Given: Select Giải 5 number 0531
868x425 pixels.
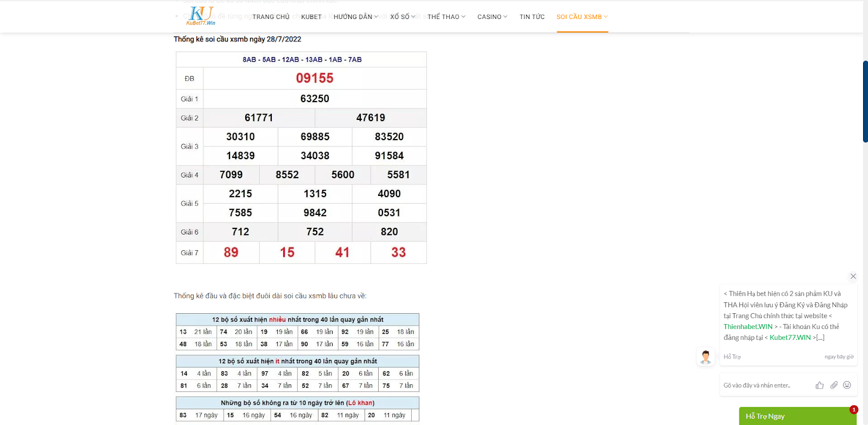Looking at the screenshot, I should (x=390, y=213).
